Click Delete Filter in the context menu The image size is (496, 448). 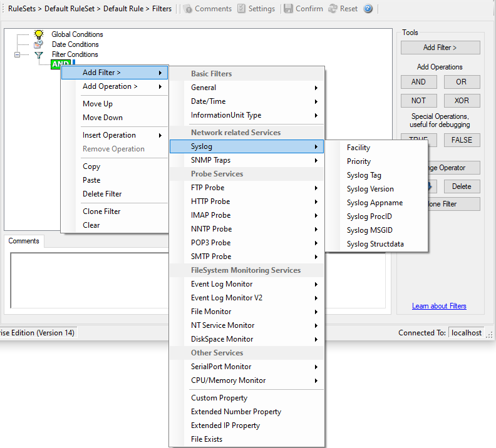coord(102,194)
